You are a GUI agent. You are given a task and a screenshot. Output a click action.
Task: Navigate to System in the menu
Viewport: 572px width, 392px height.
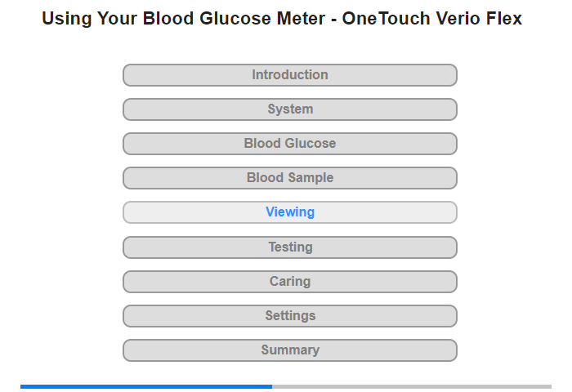(289, 109)
